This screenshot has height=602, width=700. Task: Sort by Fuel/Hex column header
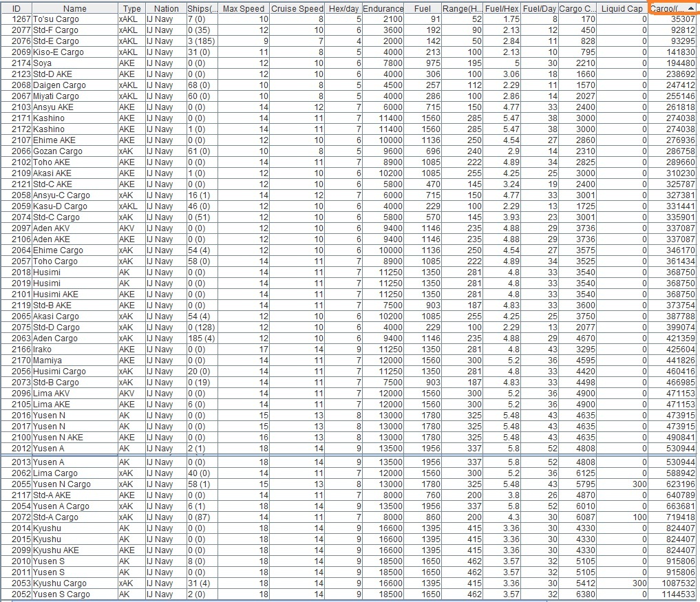tap(502, 8)
